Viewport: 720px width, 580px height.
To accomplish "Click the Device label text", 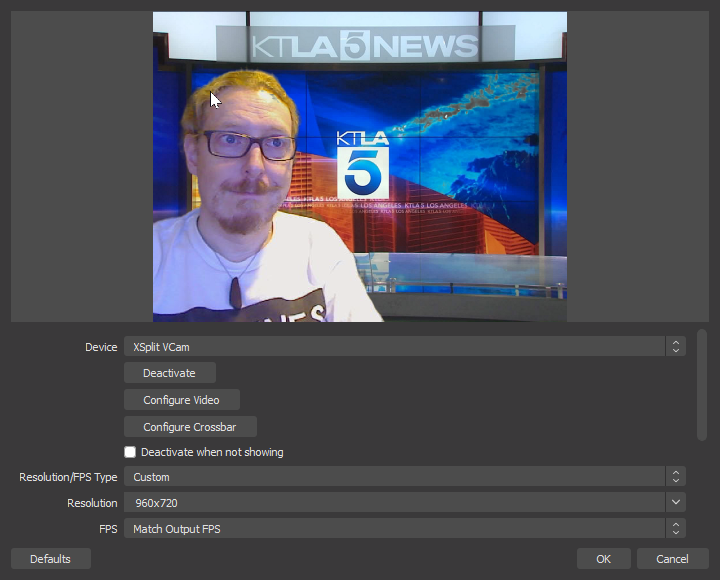I will pos(101,347).
